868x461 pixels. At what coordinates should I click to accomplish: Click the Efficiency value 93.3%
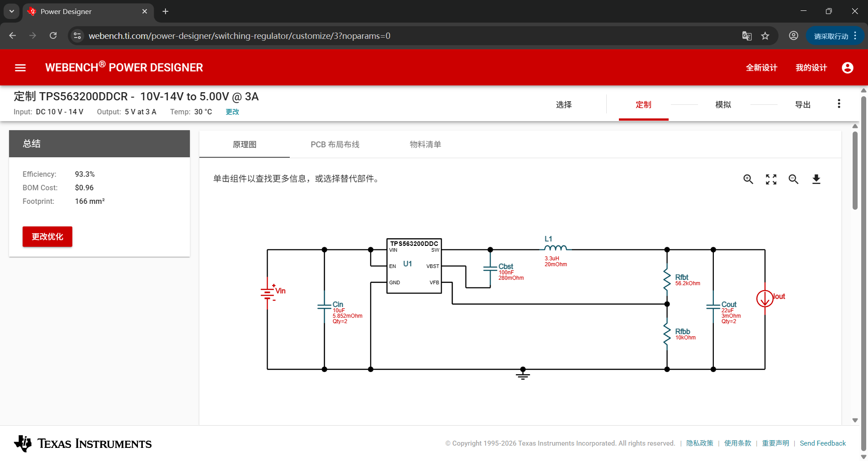coord(85,174)
